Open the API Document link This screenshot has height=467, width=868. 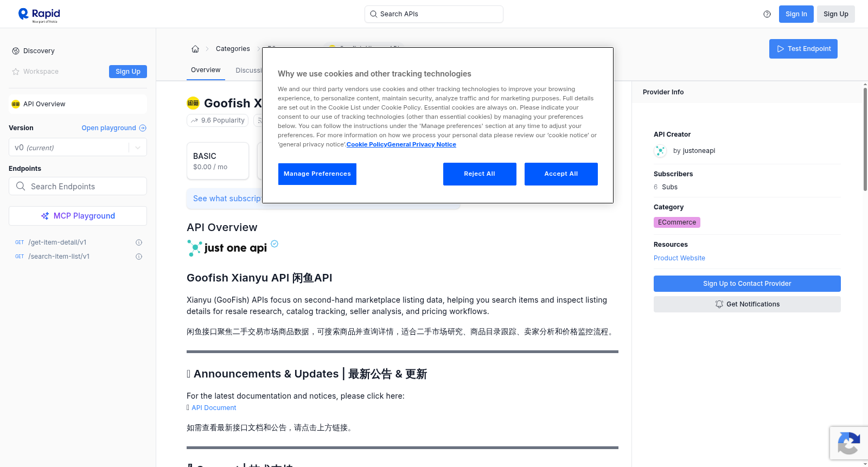tap(214, 408)
